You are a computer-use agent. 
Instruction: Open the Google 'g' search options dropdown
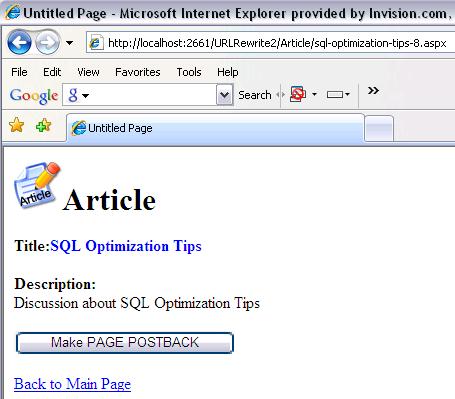(78, 95)
